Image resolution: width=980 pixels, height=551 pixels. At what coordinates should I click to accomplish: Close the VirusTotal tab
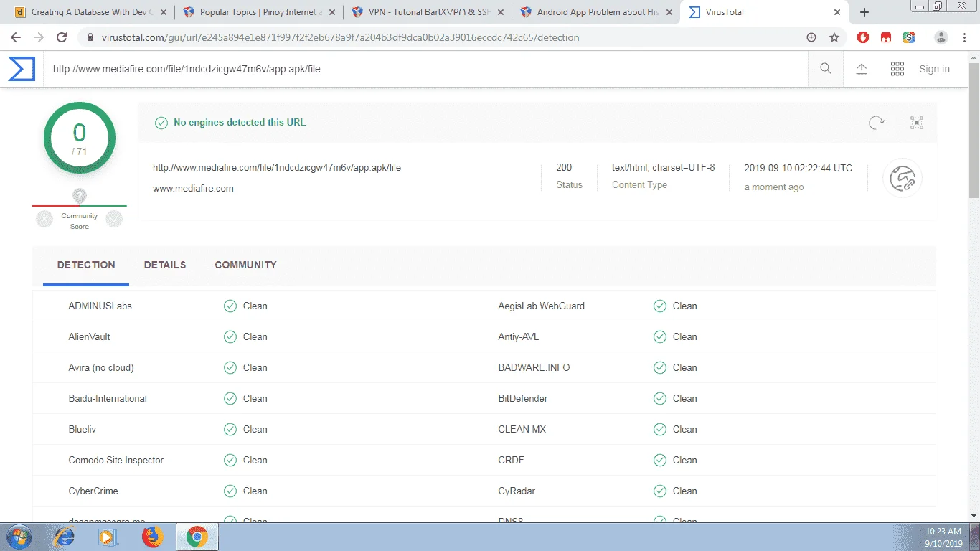coord(839,12)
